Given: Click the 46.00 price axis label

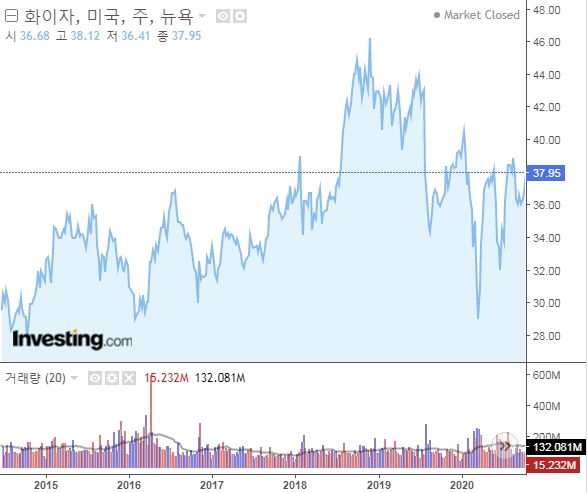Looking at the screenshot, I should pyautogui.click(x=547, y=42).
